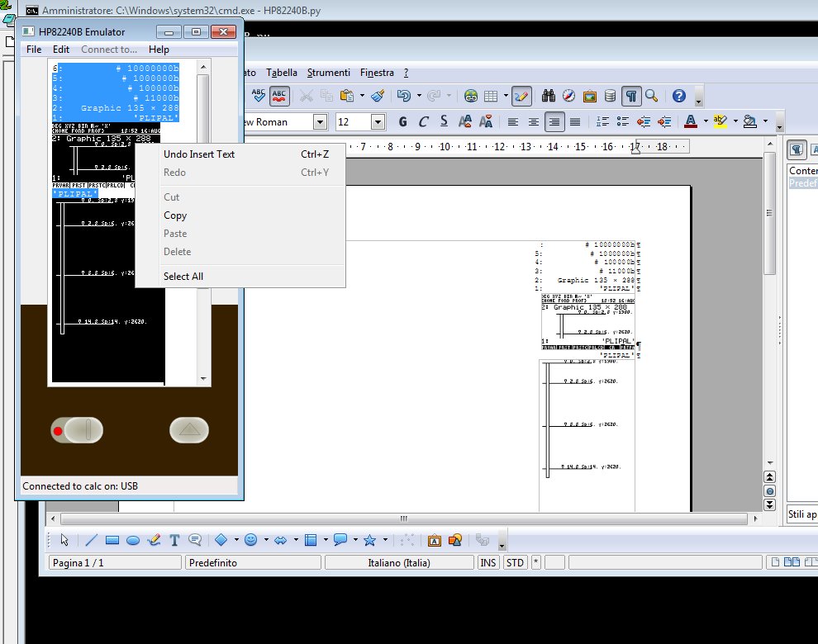Open Find & Replace with binoculars icon
Screen dimensions: 818x644
tap(549, 96)
